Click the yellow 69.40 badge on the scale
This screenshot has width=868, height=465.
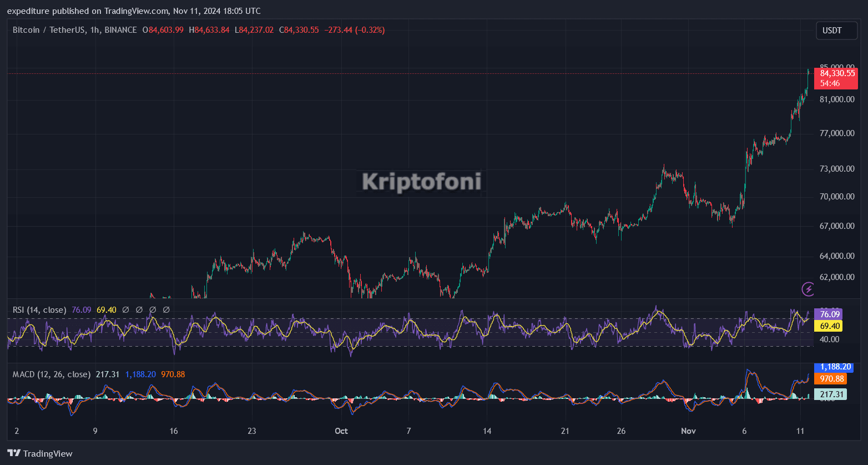pyautogui.click(x=829, y=326)
